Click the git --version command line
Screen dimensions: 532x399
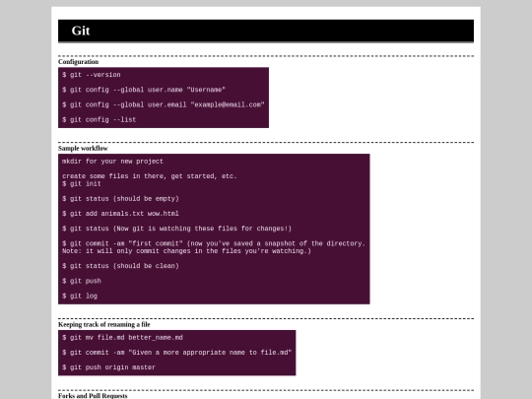coord(92,75)
